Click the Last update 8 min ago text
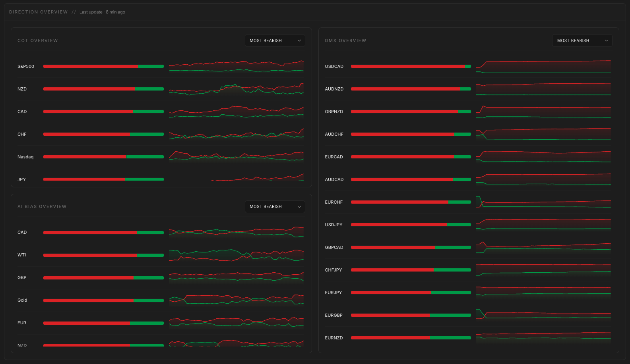This screenshot has height=364, width=630. (102, 12)
